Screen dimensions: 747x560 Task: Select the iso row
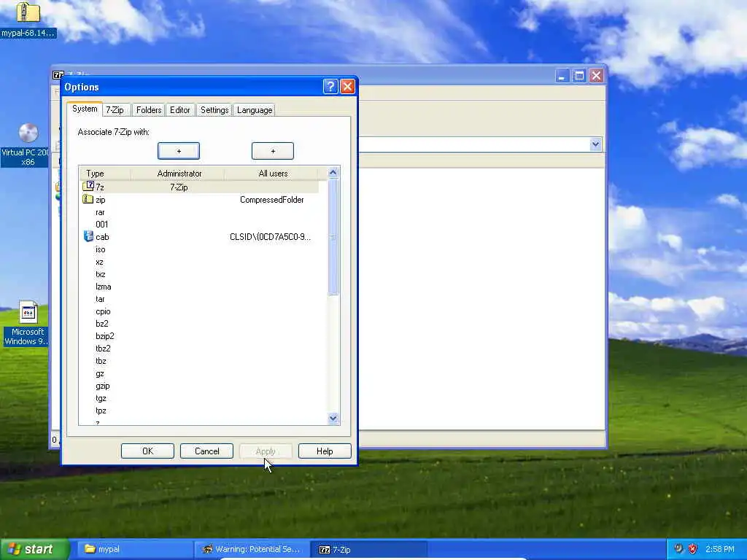pyautogui.click(x=198, y=249)
